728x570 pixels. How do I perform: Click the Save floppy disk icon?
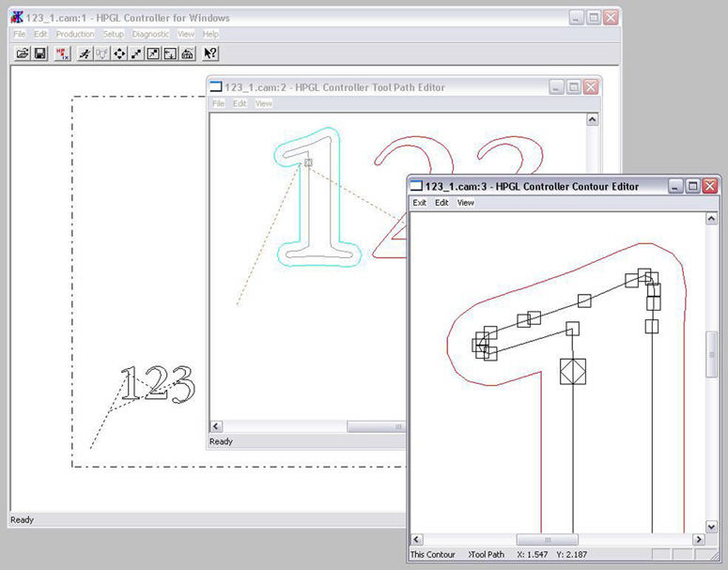[x=40, y=54]
